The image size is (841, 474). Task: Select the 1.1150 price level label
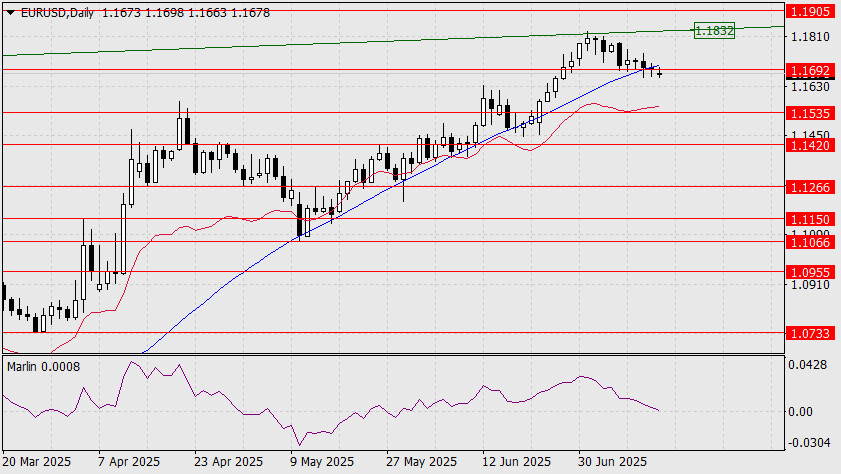pyautogui.click(x=811, y=219)
